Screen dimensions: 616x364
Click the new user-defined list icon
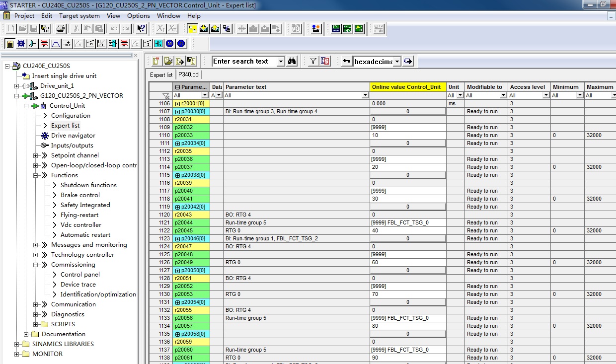pos(156,61)
